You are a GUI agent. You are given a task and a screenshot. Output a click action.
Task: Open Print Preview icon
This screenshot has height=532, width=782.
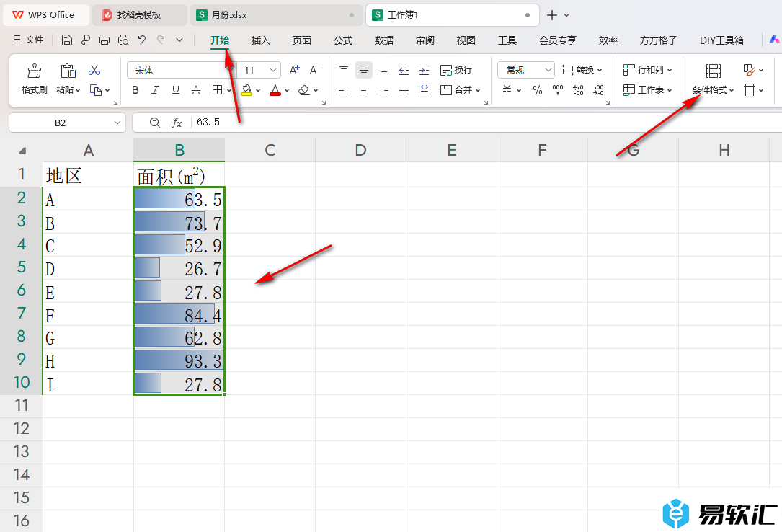pyautogui.click(x=123, y=40)
